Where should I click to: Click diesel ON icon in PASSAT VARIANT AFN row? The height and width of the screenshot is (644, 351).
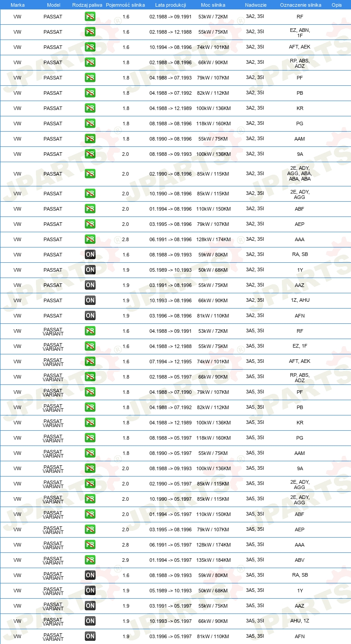click(90, 636)
